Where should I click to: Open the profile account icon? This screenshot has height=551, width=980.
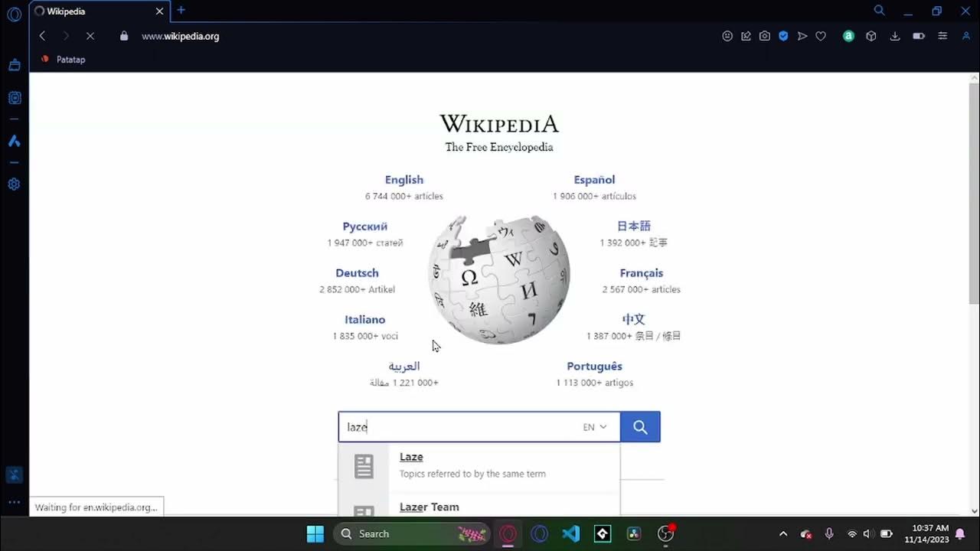966,36
